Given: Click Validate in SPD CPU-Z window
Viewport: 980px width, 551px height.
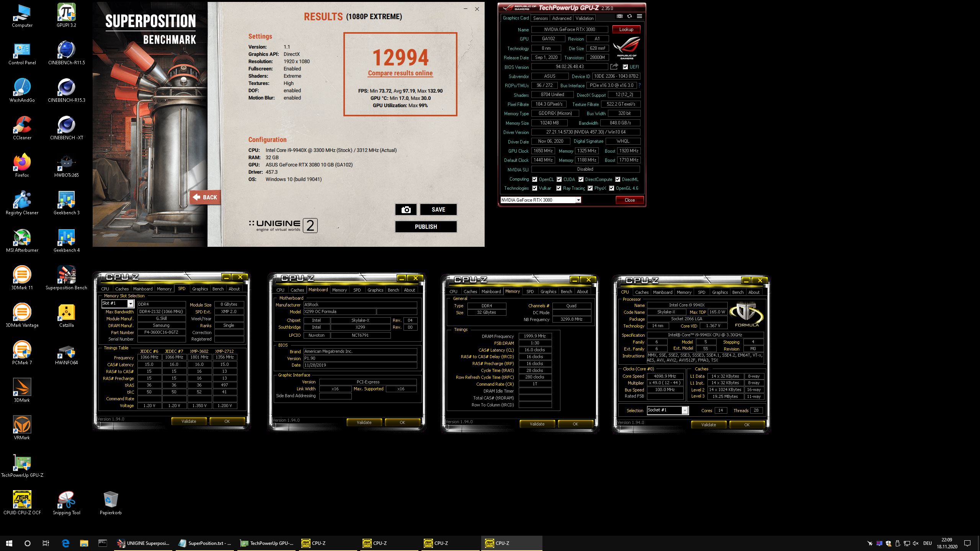Looking at the screenshot, I should coord(189,421).
